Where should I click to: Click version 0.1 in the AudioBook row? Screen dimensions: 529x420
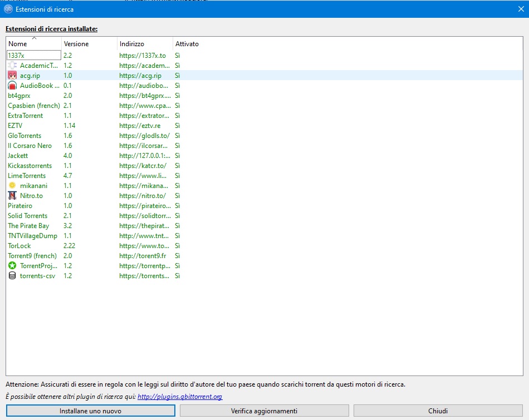pyautogui.click(x=68, y=86)
